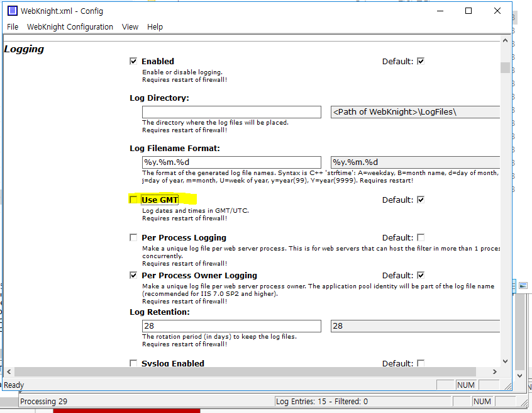
Task: Click the default Log Retention value field
Action: 415,326
